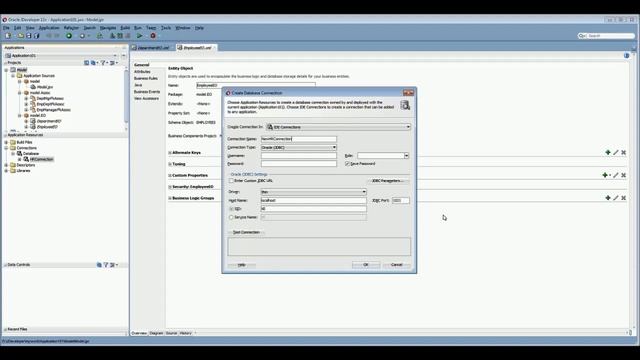Click the JDBC Parameters button

(388, 180)
